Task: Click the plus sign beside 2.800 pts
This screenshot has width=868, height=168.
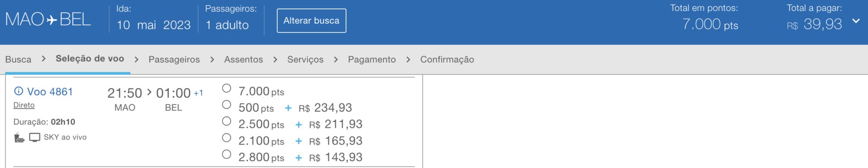Action: (298, 158)
